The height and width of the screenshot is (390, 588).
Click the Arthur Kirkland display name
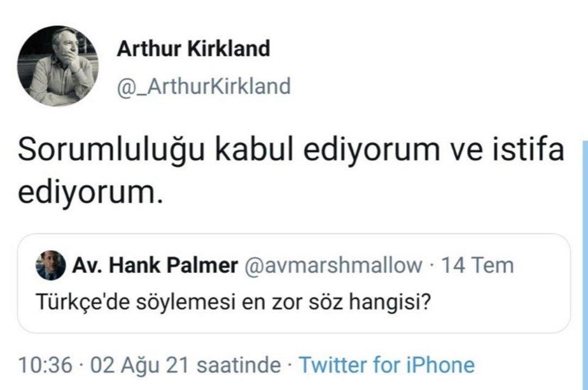tap(193, 49)
